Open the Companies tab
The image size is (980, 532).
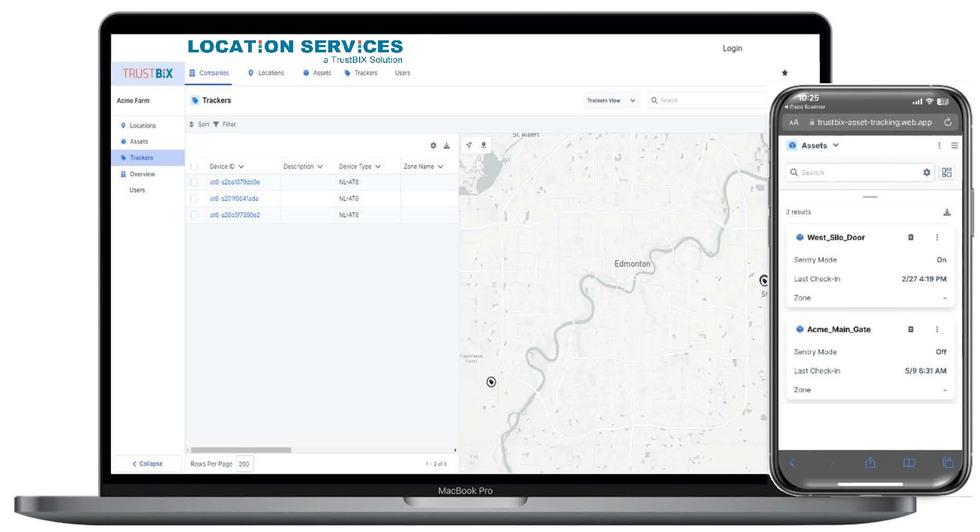pyautogui.click(x=209, y=73)
